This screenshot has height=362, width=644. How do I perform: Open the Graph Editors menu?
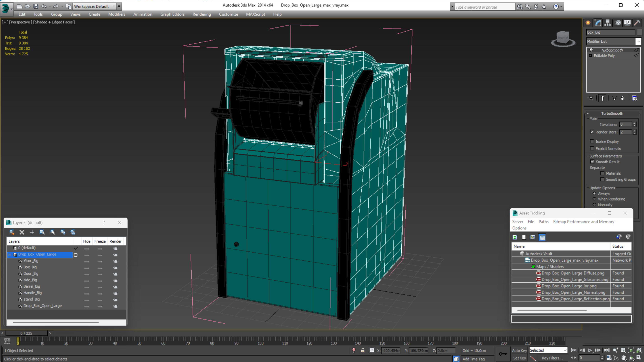(x=172, y=14)
